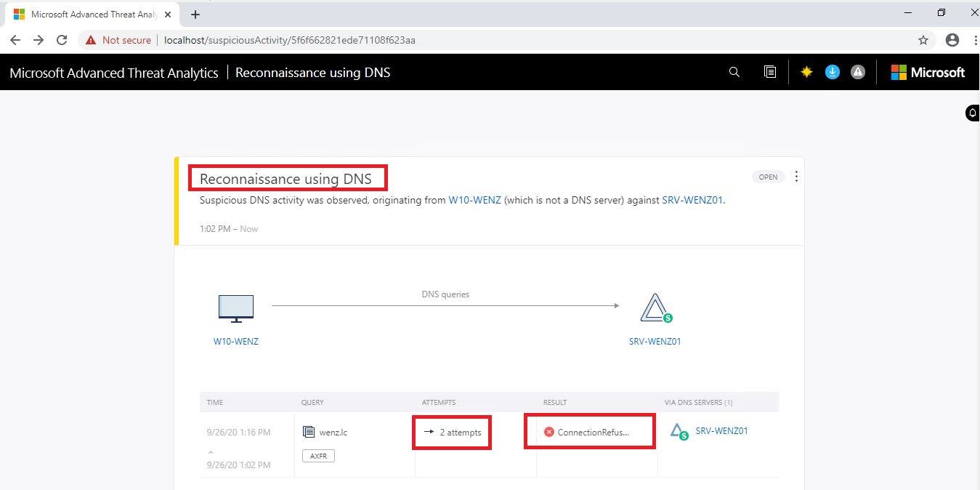
Task: Click the 9/26/20 1:16 PM timestamp
Action: coord(238,432)
